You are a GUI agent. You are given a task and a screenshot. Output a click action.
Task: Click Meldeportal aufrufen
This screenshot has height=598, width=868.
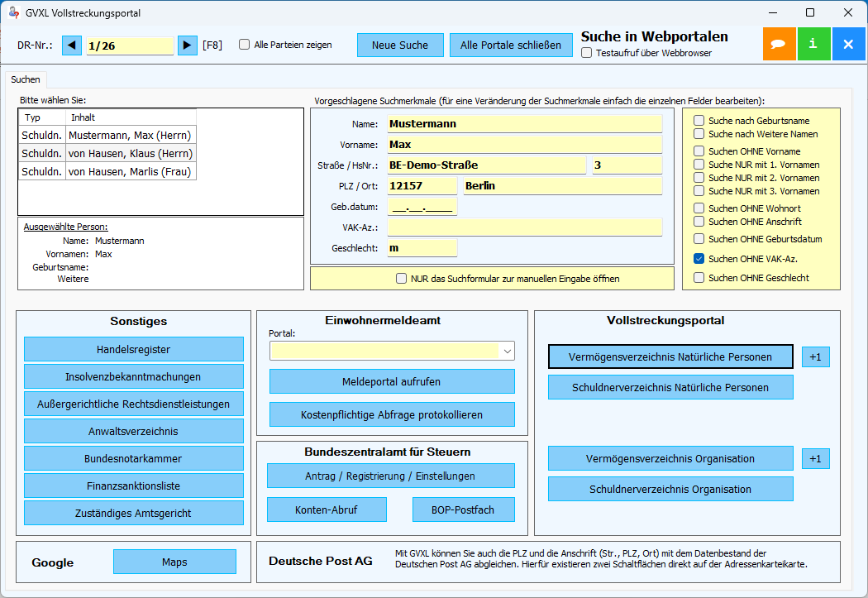(x=392, y=381)
